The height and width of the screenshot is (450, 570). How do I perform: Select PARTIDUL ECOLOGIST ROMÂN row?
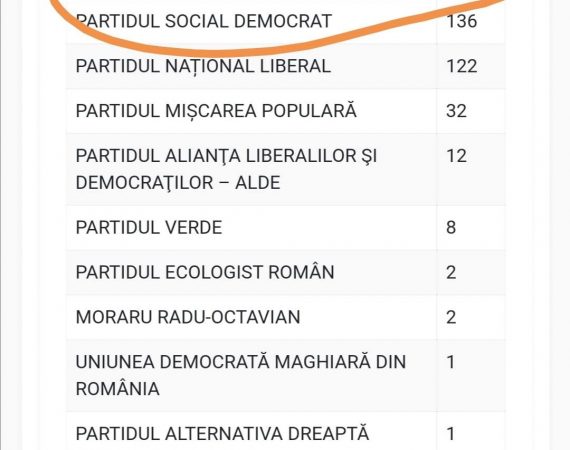click(x=285, y=272)
